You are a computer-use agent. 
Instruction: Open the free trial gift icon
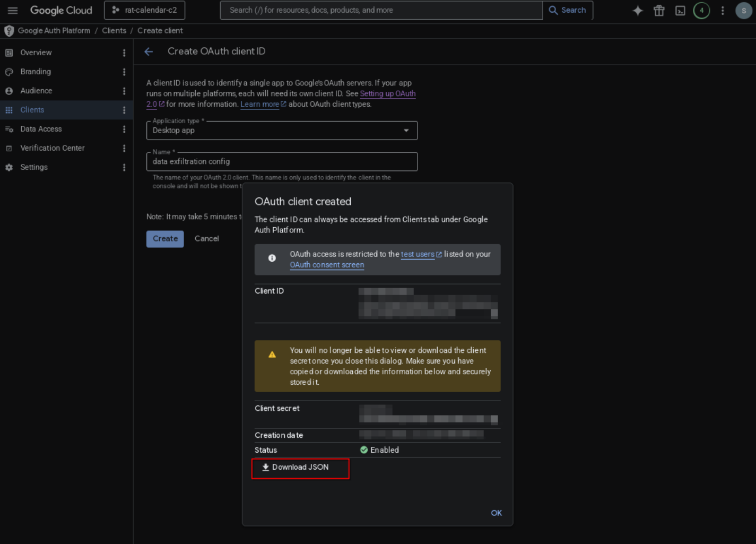659,11
